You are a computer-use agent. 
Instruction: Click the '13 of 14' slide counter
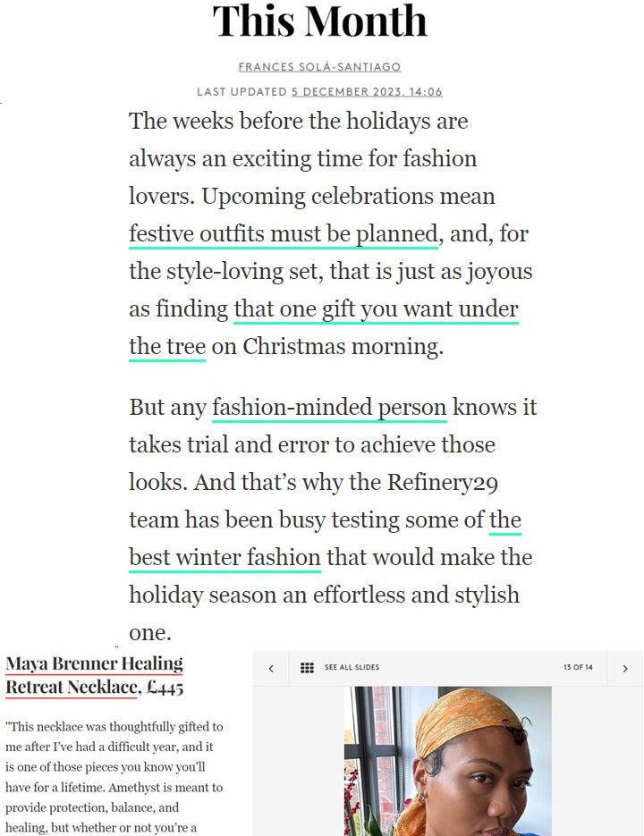[578, 668]
